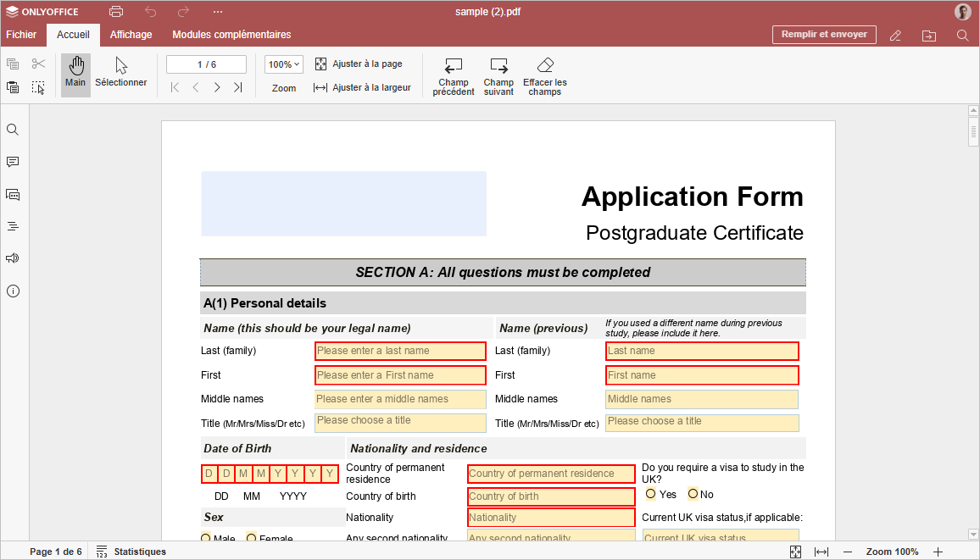
Task: Open the Comments panel in left sidebar
Action: 13,162
